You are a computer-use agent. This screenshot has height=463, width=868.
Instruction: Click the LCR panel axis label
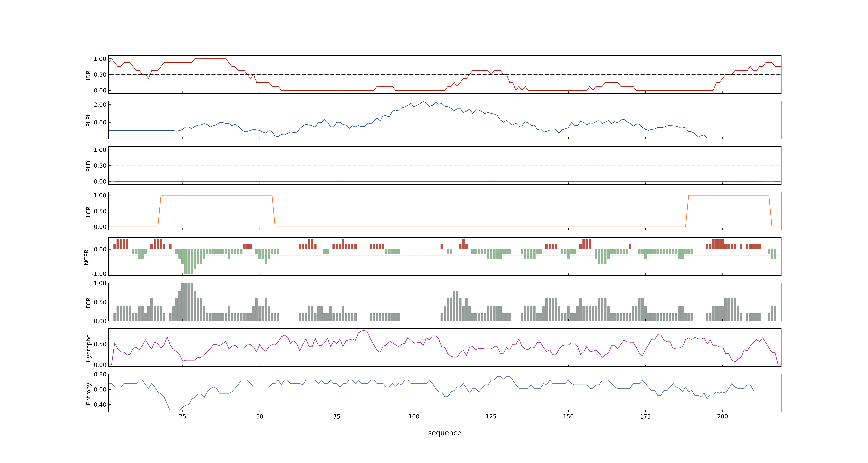(x=88, y=211)
